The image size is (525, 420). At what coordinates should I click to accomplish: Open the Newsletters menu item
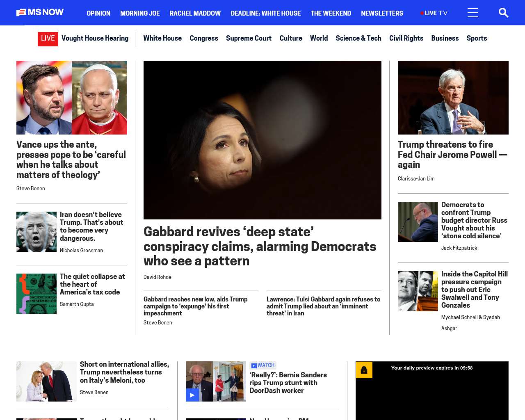coord(381,13)
